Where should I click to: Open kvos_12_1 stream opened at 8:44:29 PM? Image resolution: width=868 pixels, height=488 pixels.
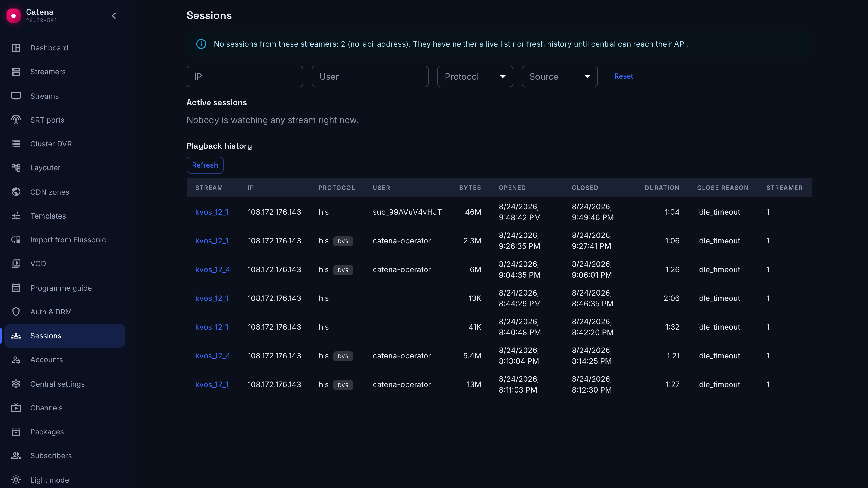[212, 298]
